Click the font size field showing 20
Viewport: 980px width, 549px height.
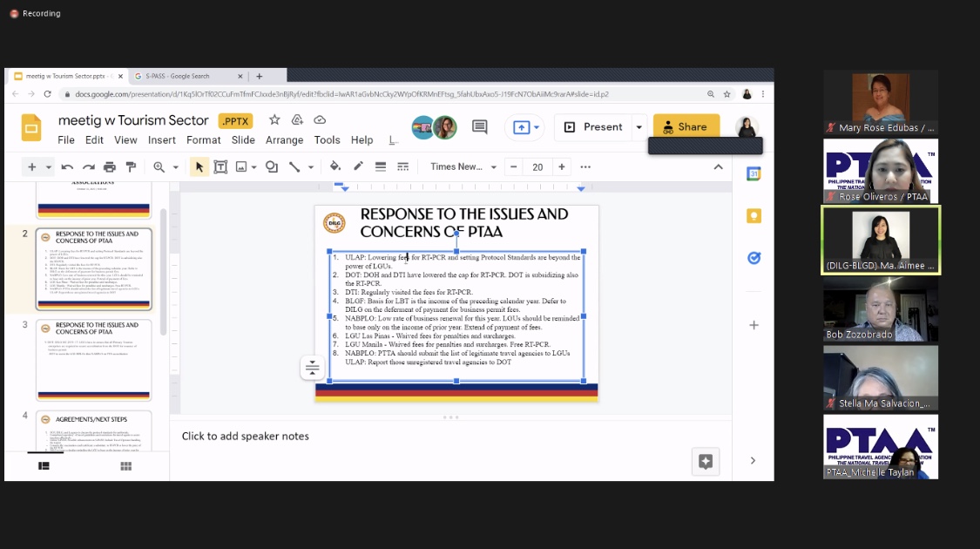[x=537, y=167]
